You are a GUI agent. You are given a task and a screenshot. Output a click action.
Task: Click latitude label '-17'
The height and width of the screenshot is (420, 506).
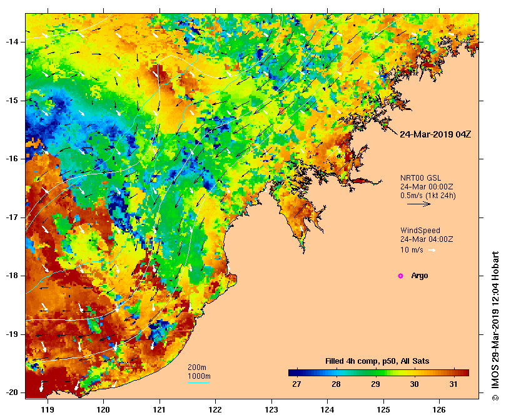pyautogui.click(x=13, y=217)
